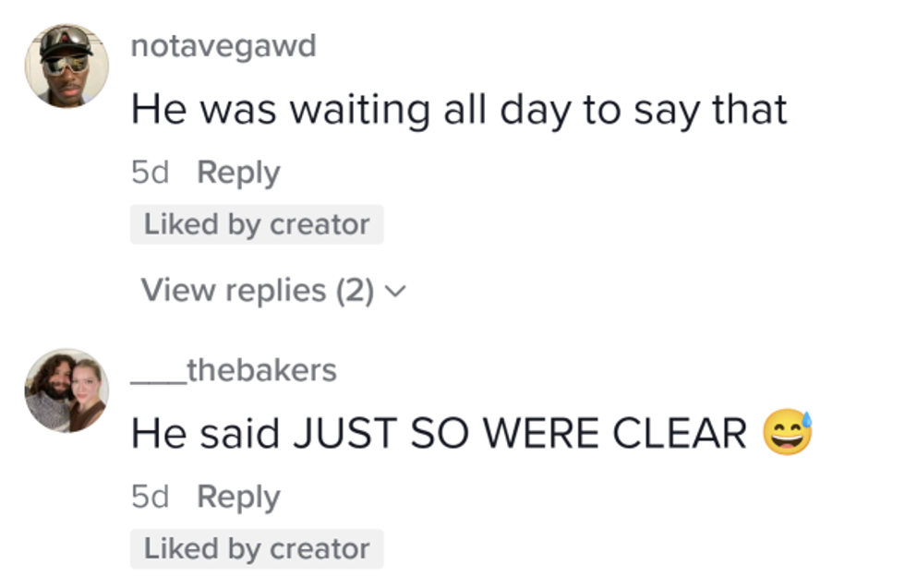This screenshot has height=588, width=905.
Task: Open the ___thebakers couple profile picture
Action: coord(66,390)
